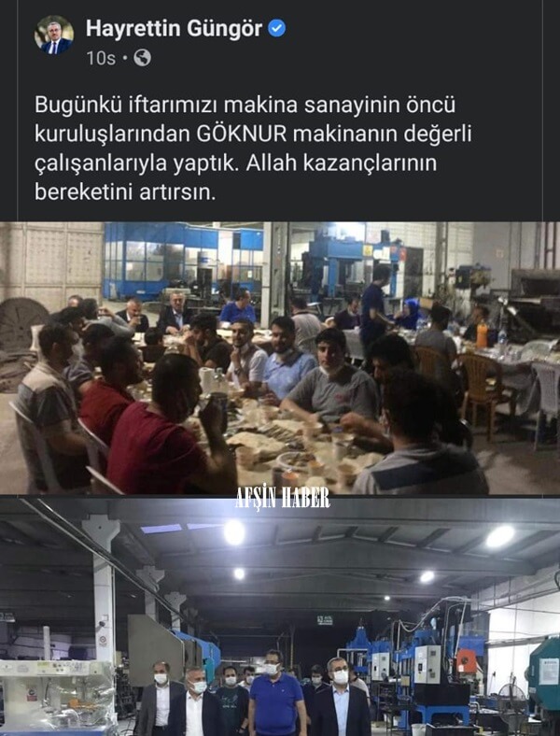Open Hayrettin Güngör's profile picture
Image resolution: width=560 pixels, height=736 pixels.
pyautogui.click(x=54, y=35)
